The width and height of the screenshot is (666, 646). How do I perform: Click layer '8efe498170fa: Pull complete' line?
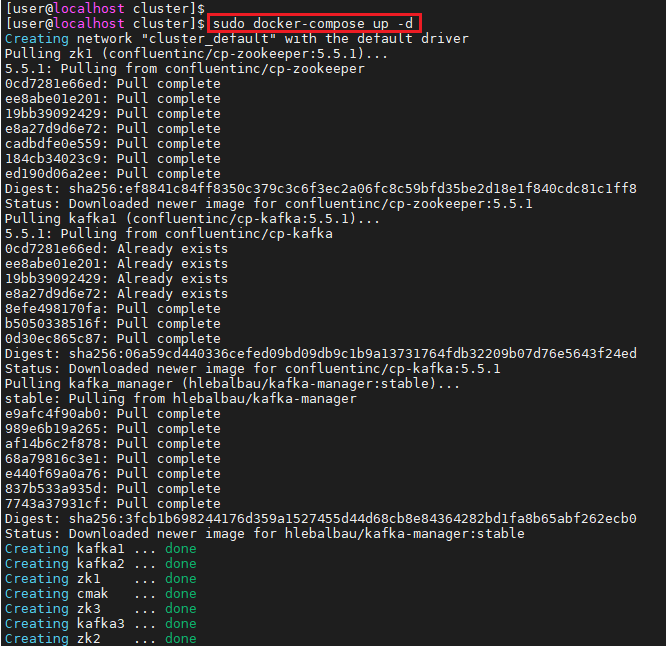coord(113,309)
